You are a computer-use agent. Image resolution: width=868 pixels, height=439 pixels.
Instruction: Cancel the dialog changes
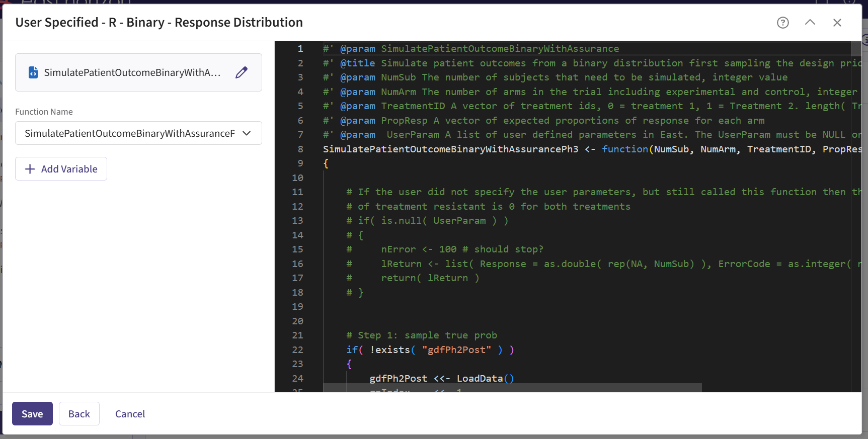click(x=130, y=414)
